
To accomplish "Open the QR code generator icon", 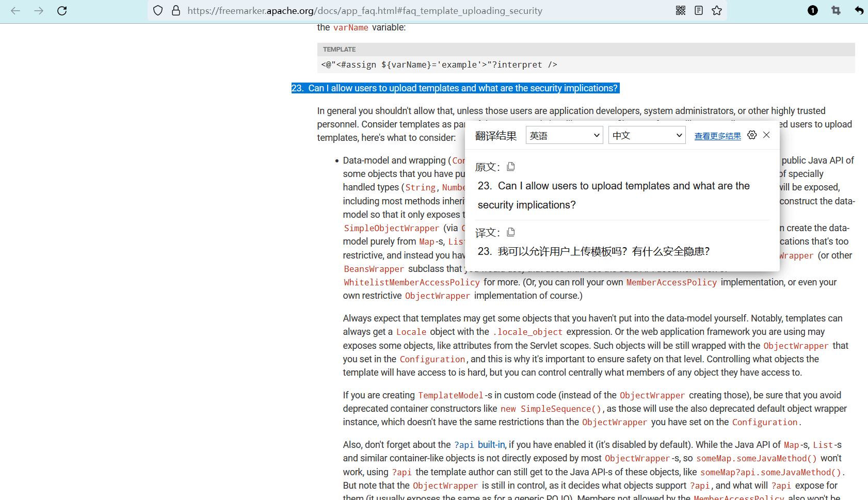I will (x=681, y=11).
